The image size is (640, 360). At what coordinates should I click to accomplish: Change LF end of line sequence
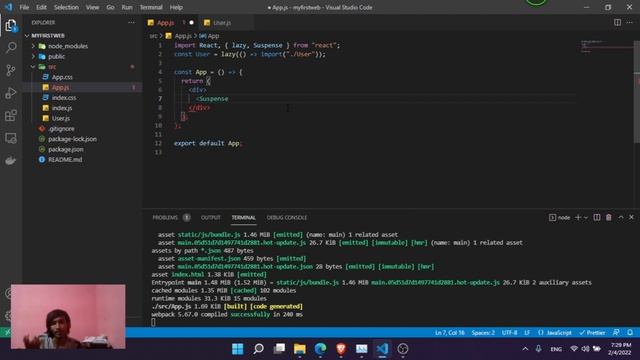527,333
